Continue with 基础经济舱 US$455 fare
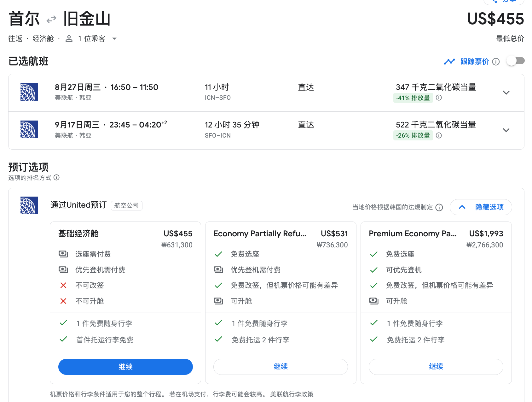 point(125,367)
